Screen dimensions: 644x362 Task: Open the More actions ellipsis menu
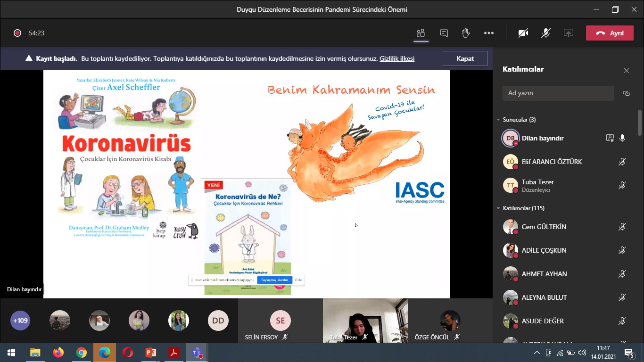point(489,33)
